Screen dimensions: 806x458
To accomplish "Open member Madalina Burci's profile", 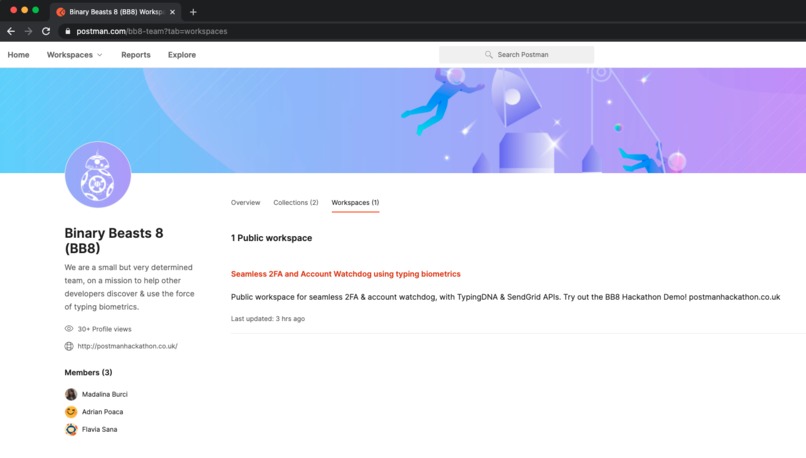I will 105,394.
